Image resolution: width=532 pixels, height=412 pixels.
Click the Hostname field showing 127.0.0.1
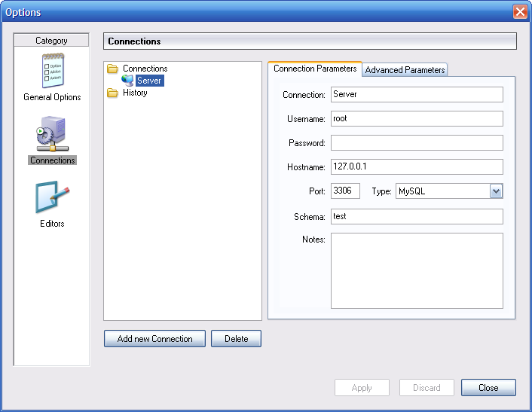[417, 167]
